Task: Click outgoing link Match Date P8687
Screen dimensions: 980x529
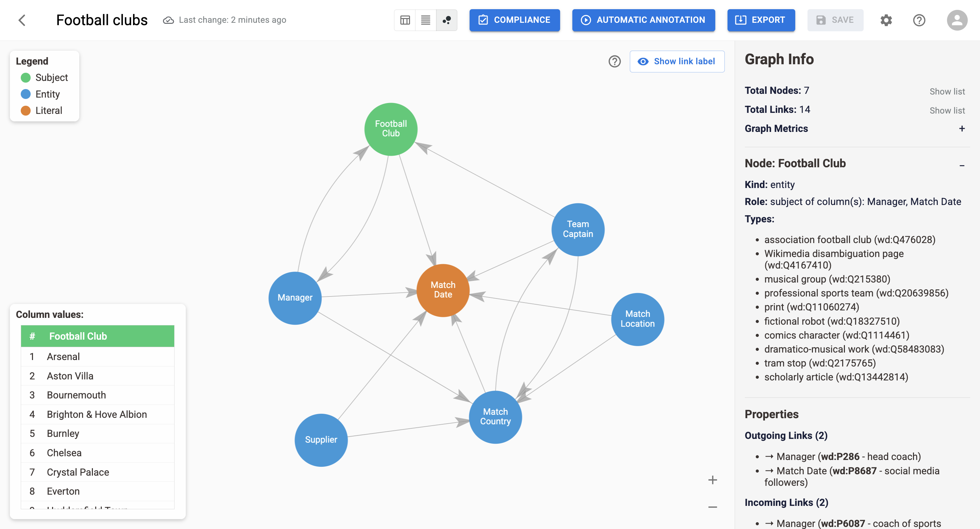Action: click(x=852, y=477)
